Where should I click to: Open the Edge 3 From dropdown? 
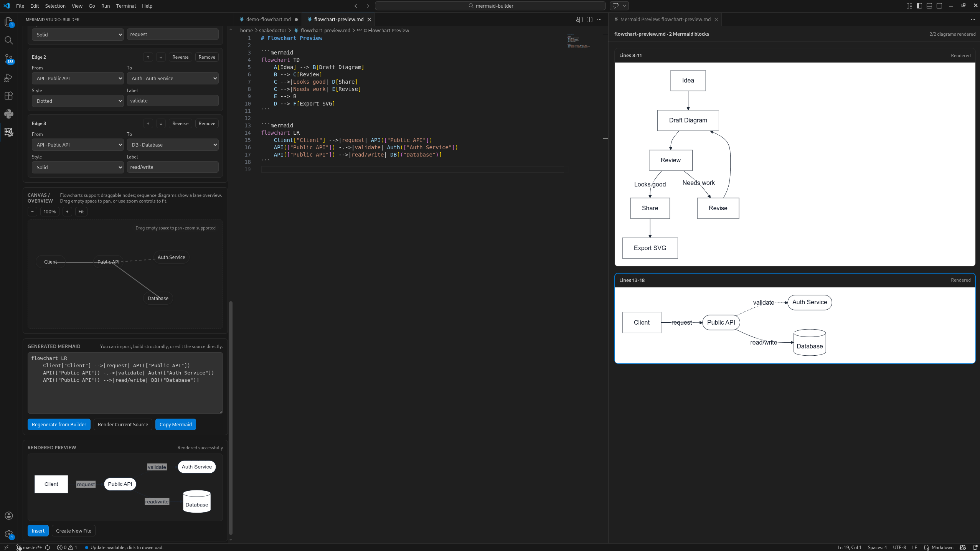pyautogui.click(x=78, y=145)
